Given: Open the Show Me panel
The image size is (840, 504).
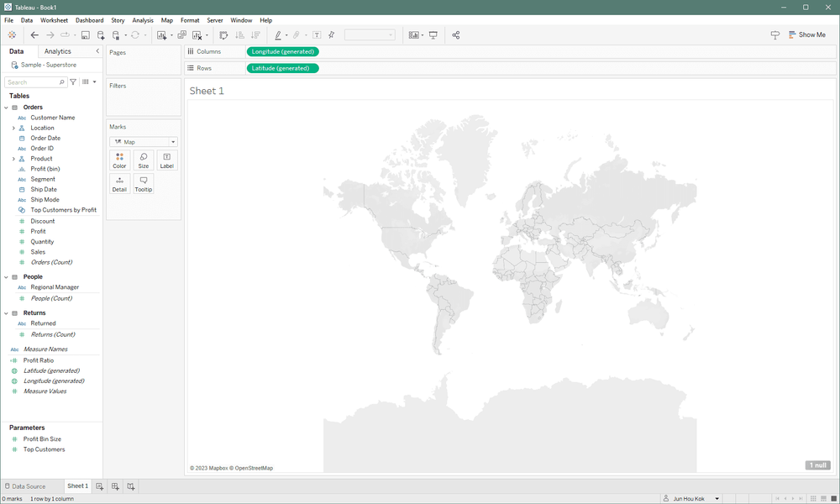Looking at the screenshot, I should [x=806, y=35].
